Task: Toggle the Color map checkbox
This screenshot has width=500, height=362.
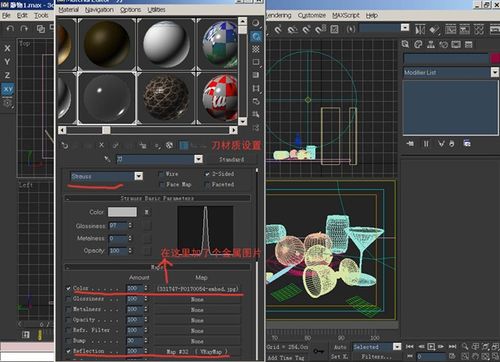Action: coord(68,288)
